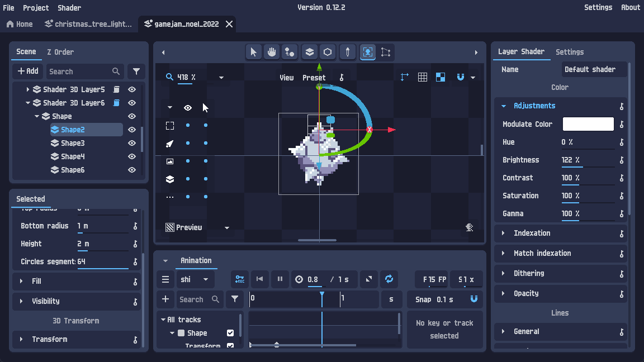Switch to the Z Order tab

point(60,52)
